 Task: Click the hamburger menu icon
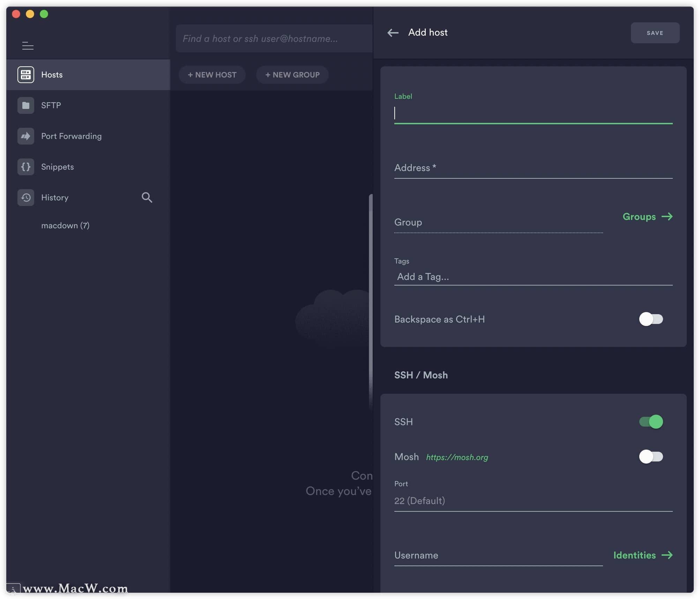click(28, 45)
